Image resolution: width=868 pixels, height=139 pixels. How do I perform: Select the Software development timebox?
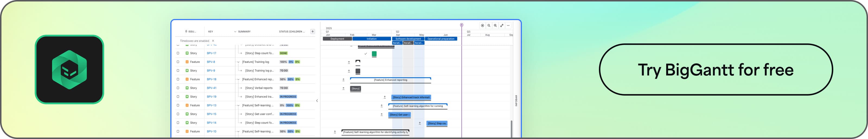tap(408, 39)
